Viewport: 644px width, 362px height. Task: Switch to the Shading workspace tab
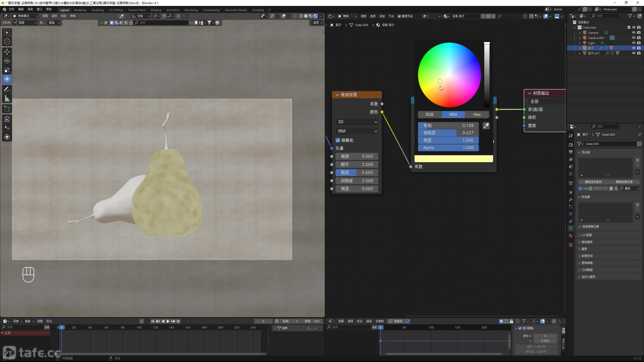click(x=156, y=10)
